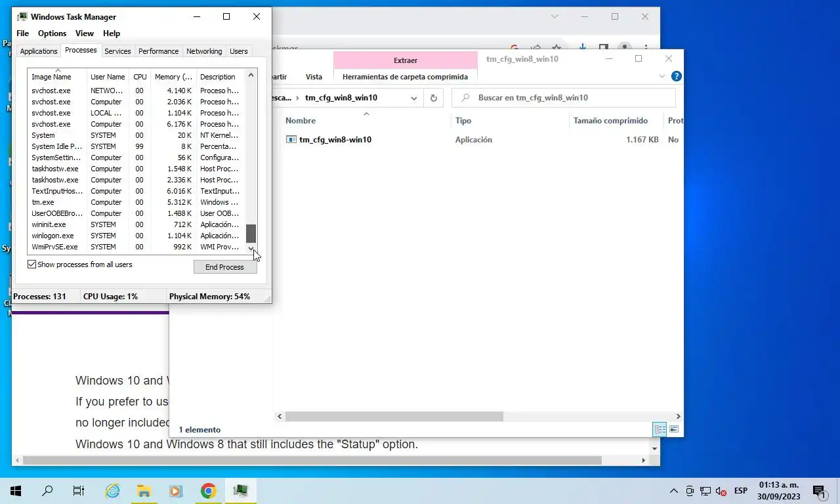The image size is (840, 504).
Task: Switch to the Users tab
Action: click(x=239, y=51)
